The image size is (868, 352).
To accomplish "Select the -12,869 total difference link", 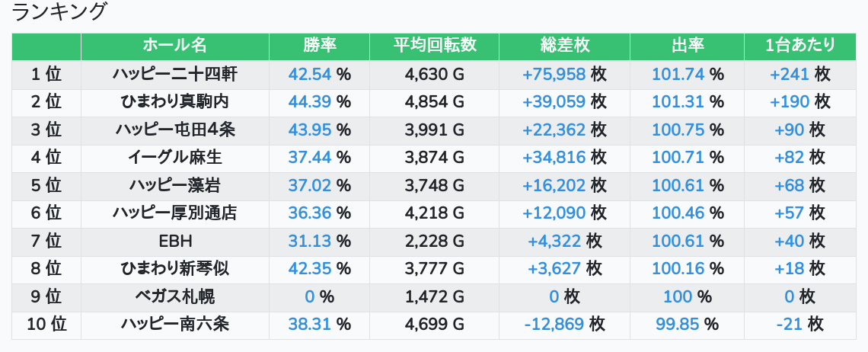I will pos(554,325).
